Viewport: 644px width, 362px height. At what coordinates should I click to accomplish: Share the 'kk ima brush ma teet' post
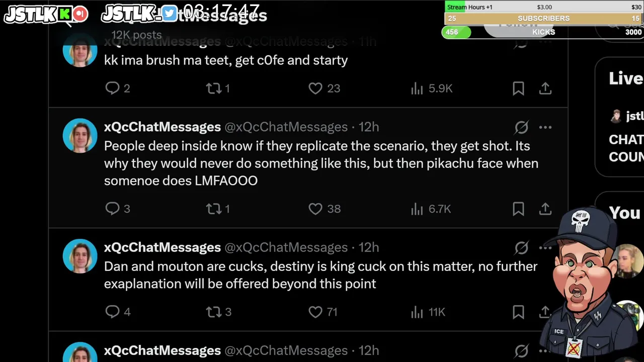pos(545,88)
